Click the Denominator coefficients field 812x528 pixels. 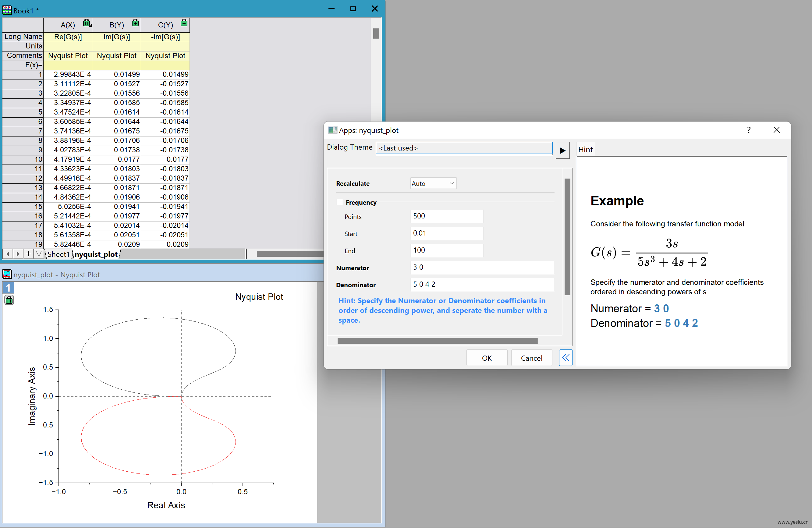[x=482, y=284]
